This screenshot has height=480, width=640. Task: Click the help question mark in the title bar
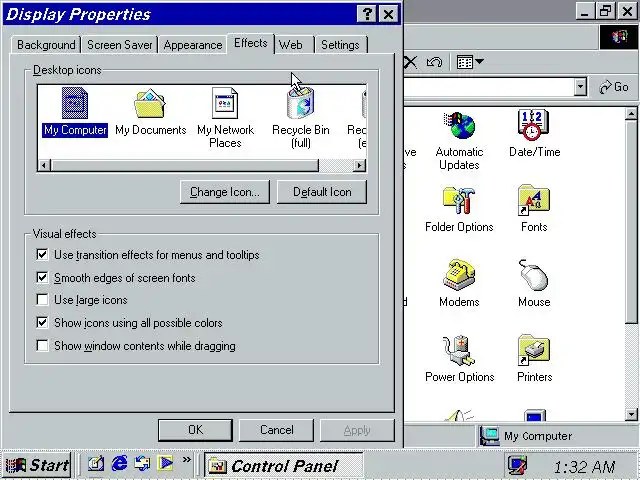point(367,14)
